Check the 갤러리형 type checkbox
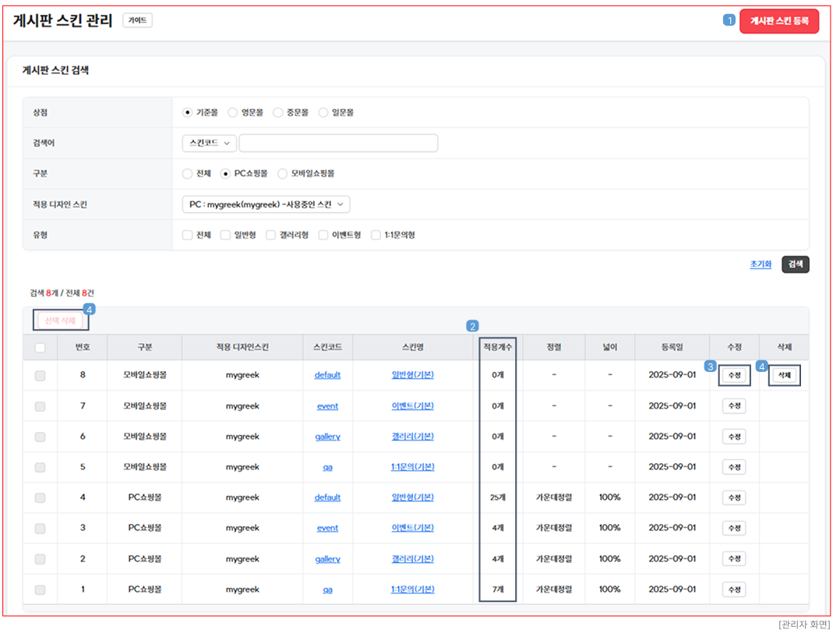The width and height of the screenshot is (840, 637). (x=271, y=235)
